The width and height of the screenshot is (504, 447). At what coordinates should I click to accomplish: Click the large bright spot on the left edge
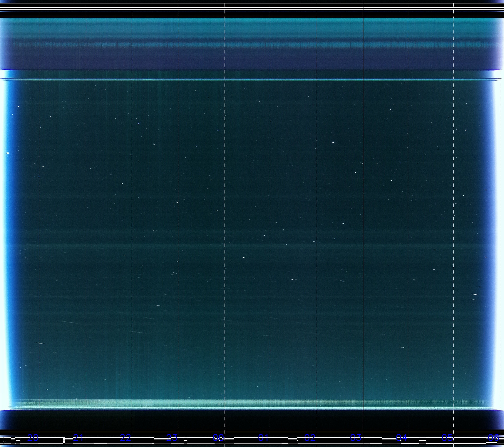click(8, 153)
